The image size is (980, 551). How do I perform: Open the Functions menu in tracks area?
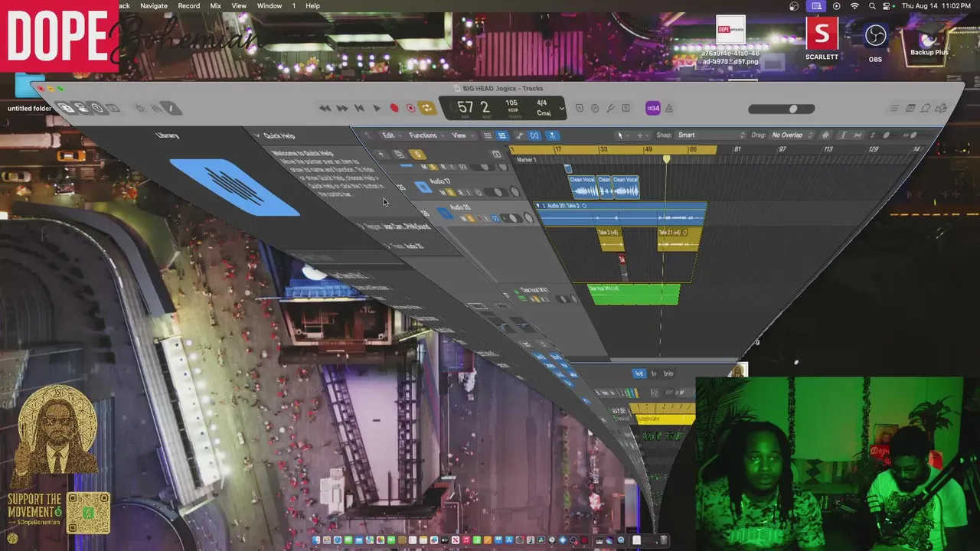point(425,135)
